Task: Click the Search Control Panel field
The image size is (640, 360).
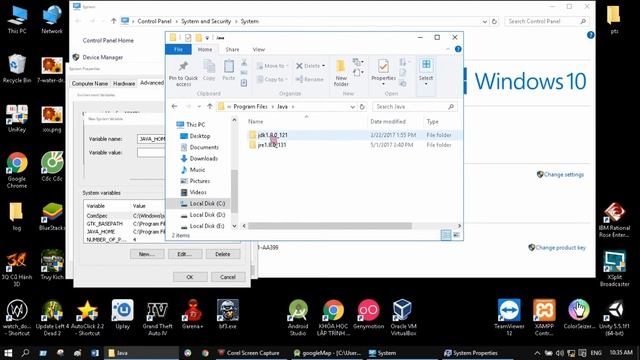Action: coord(546,21)
